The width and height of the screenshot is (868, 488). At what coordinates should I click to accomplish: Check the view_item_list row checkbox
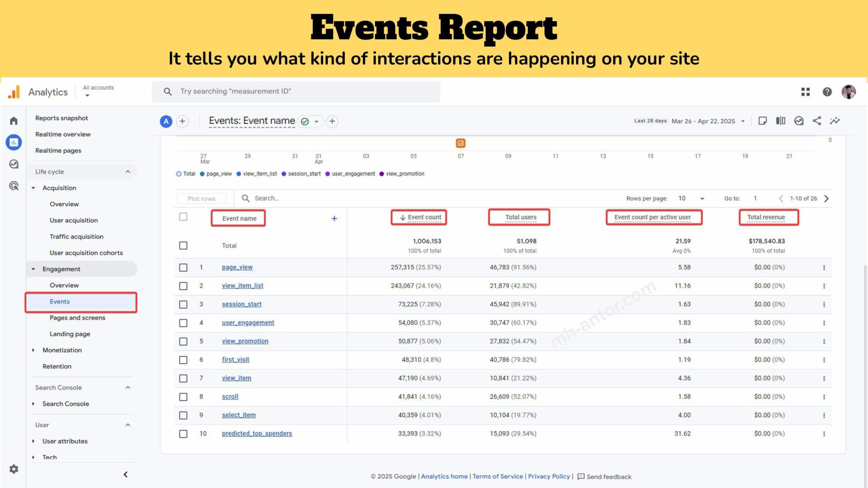click(x=183, y=286)
